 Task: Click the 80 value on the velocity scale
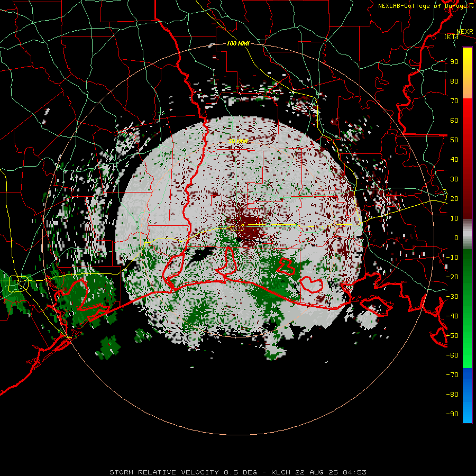[454, 81]
